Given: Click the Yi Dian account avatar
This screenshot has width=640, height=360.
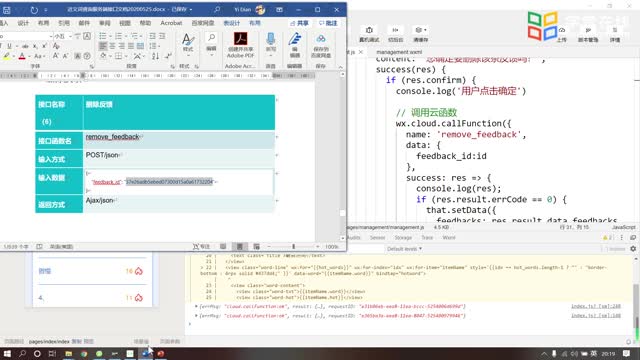Looking at the screenshot, I should (260, 9).
